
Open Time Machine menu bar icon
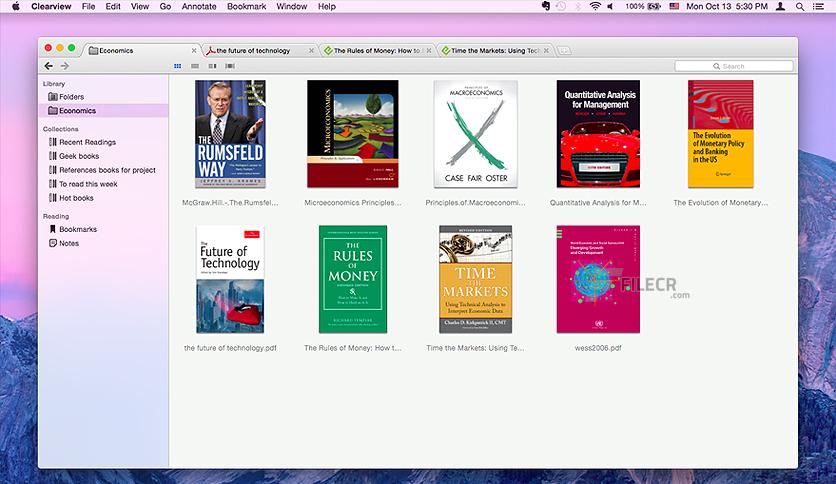[561, 6]
